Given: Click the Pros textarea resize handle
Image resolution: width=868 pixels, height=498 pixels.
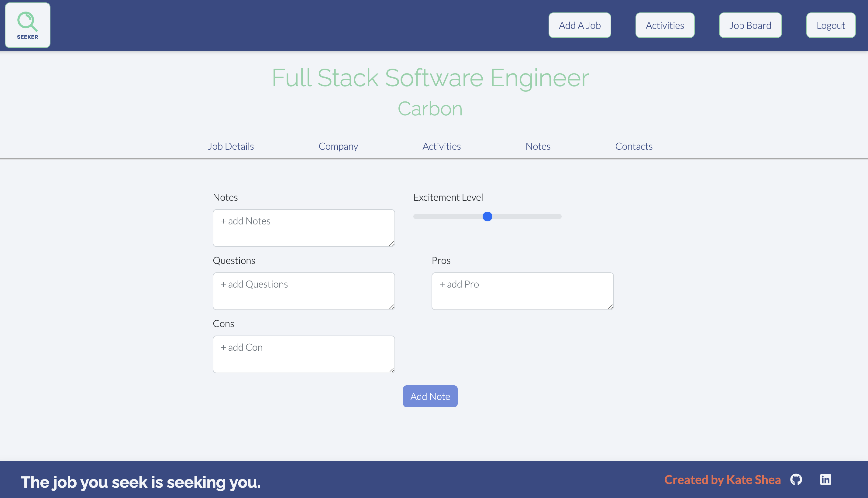Looking at the screenshot, I should (x=610, y=306).
